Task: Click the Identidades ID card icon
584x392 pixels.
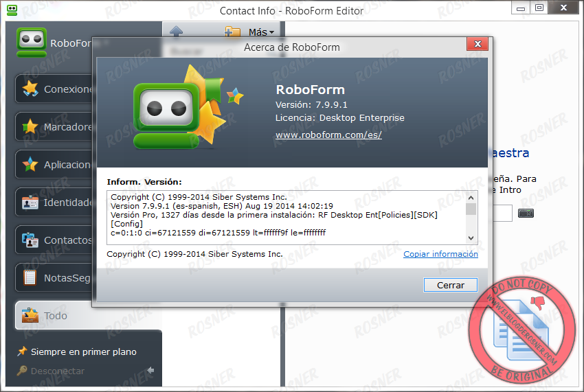Action: click(x=30, y=203)
